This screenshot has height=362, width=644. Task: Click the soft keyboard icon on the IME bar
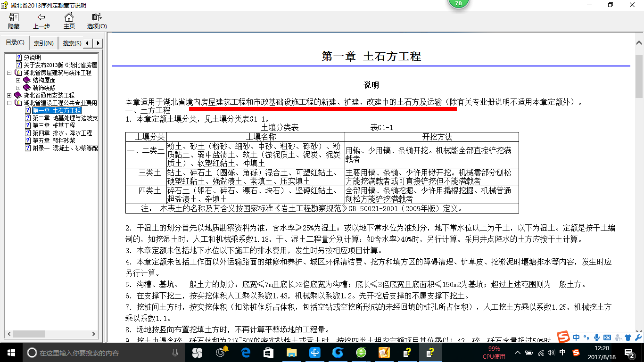(607, 337)
